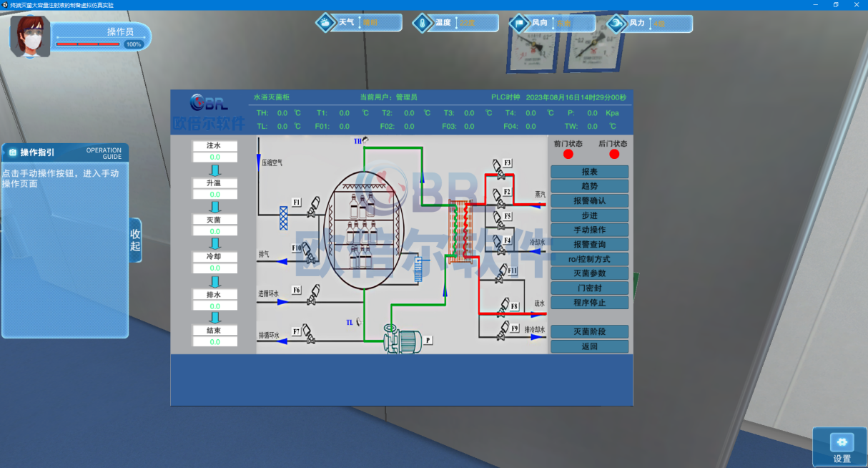Open the 趋势 trend page
868x468 pixels.
tap(590, 186)
